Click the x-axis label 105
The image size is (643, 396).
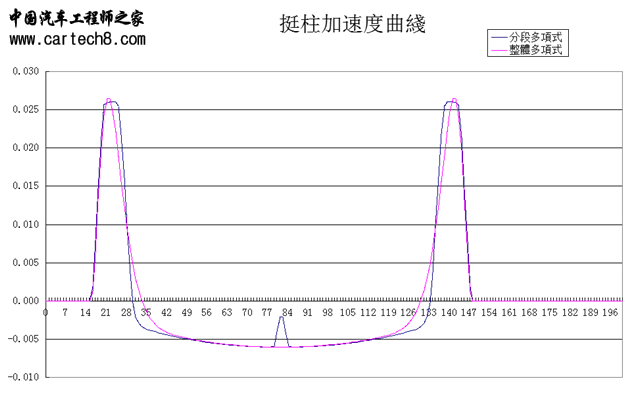348,313
